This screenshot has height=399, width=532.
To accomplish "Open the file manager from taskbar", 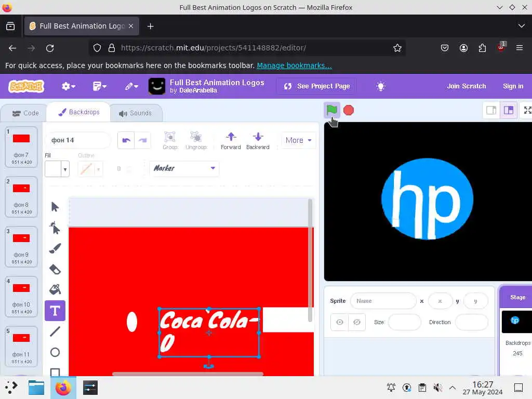I will (x=36, y=388).
